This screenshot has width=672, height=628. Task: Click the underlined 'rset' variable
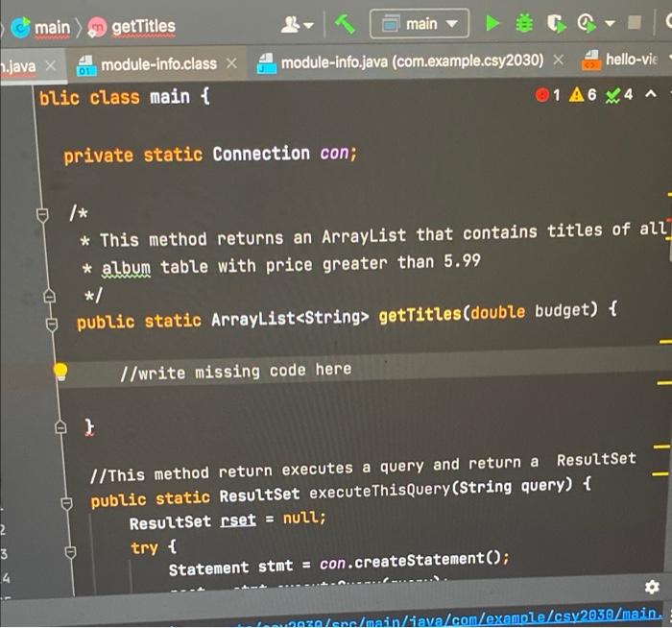coord(238,520)
